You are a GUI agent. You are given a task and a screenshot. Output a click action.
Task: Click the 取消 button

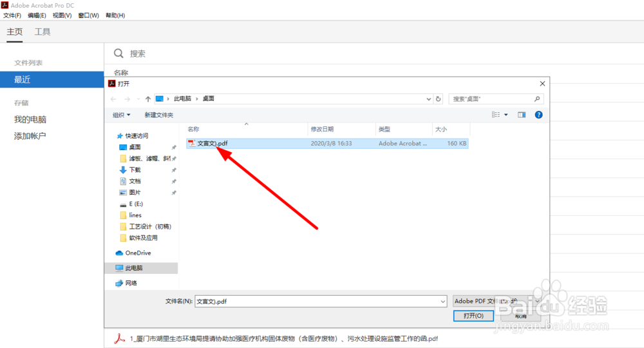coord(521,316)
